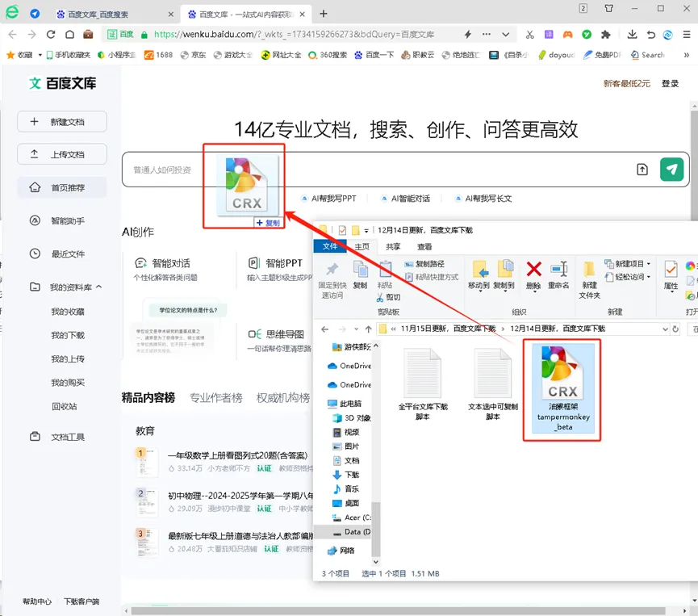Open Explorer recent locations dropdown arrow

[356, 329]
